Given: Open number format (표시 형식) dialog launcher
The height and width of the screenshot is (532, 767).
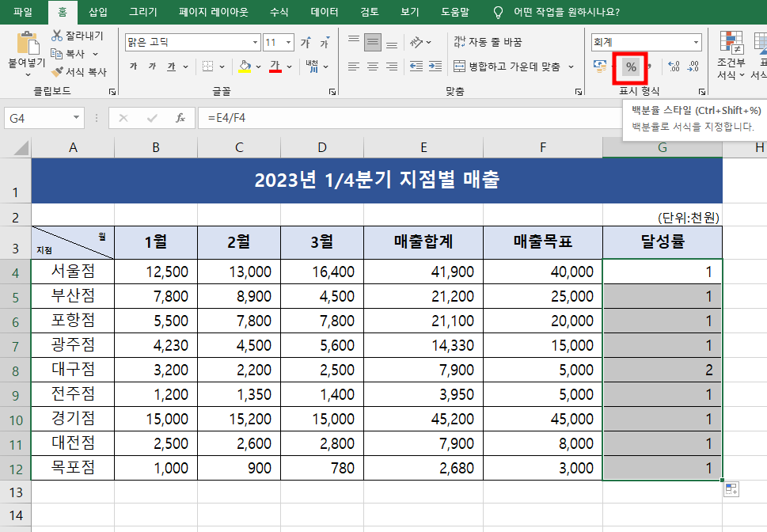Looking at the screenshot, I should 702,92.
